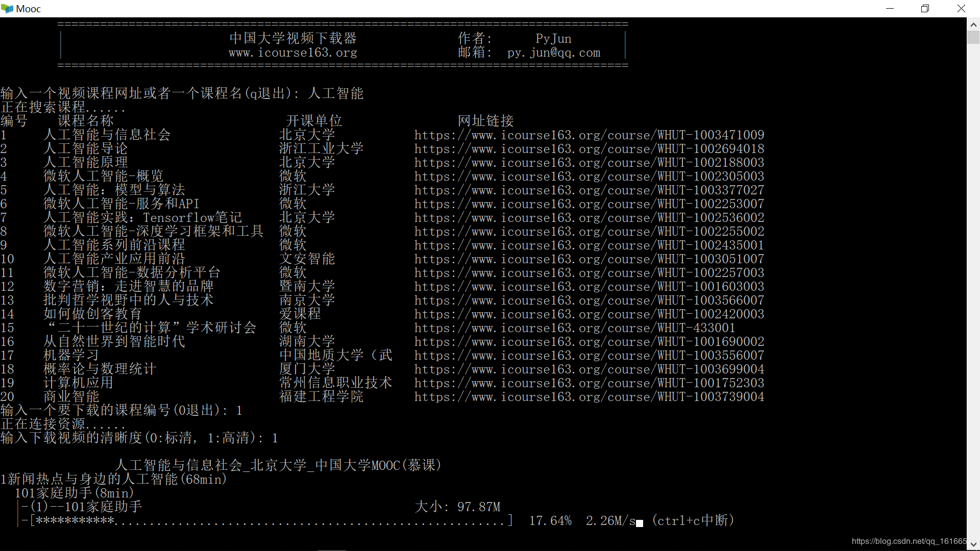Click institution 浙江工业大学
This screenshot has width=980, height=551.
point(322,148)
